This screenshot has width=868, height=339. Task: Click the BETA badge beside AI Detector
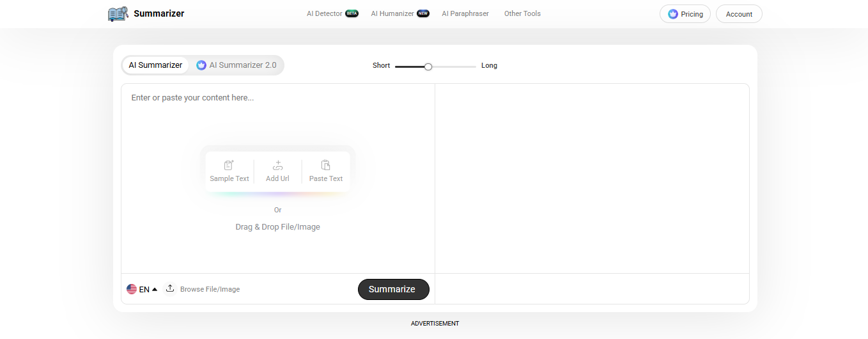[352, 13]
